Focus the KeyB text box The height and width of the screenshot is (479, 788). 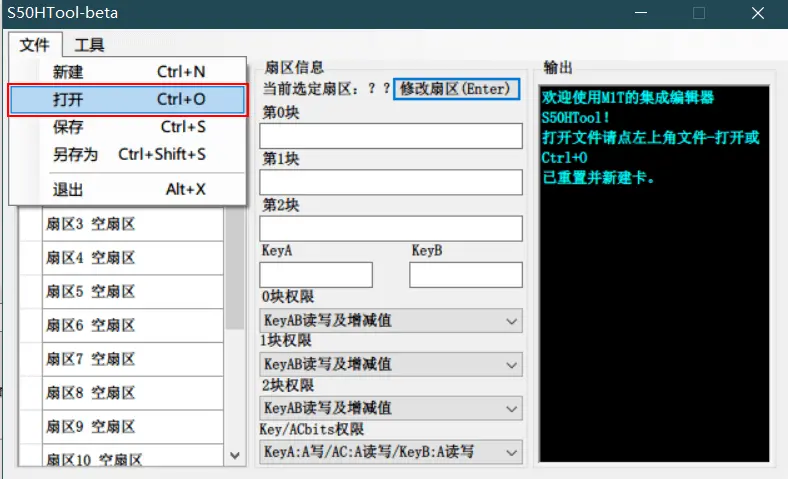coord(465,275)
